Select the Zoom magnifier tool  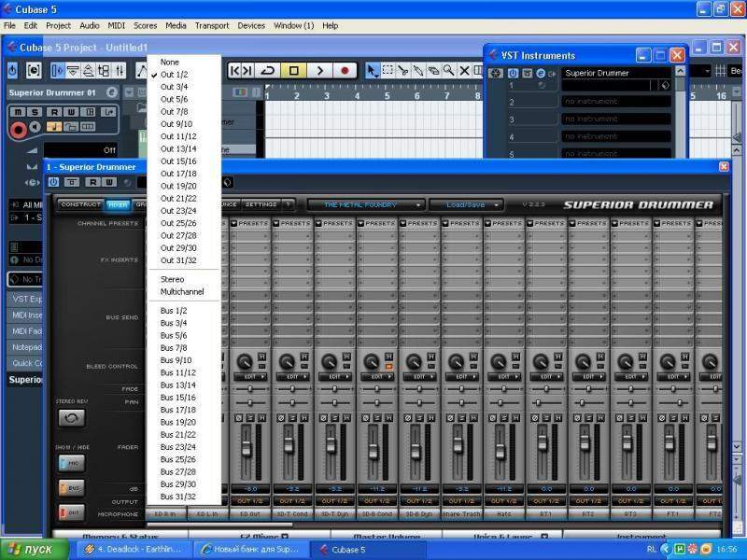pos(449,70)
